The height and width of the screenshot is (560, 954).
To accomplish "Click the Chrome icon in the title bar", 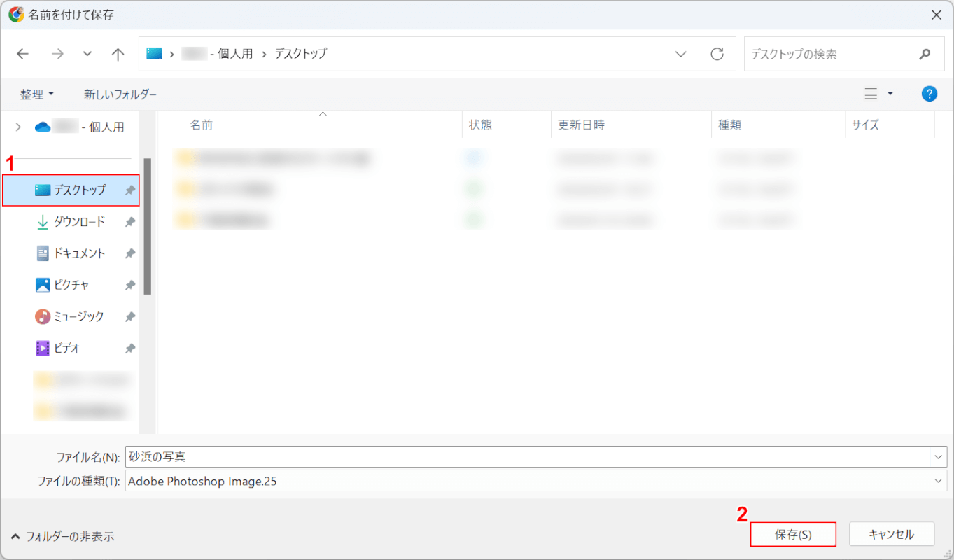I will pyautogui.click(x=16, y=14).
